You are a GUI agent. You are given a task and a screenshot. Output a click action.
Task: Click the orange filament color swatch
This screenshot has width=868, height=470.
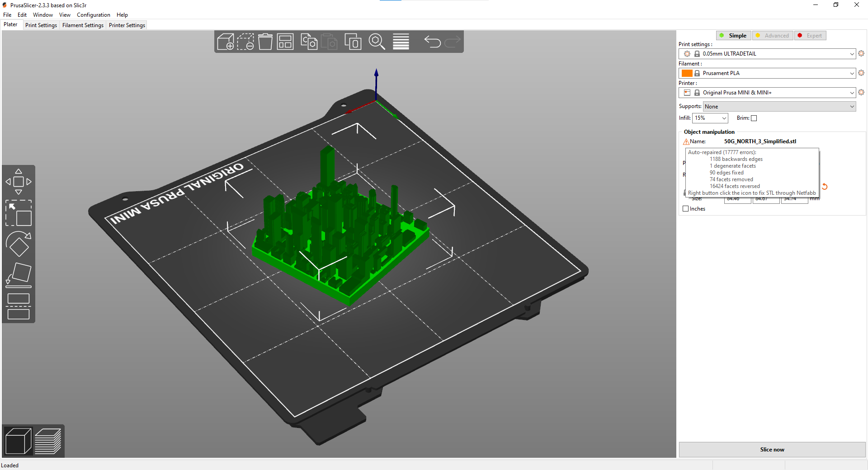pyautogui.click(x=687, y=73)
